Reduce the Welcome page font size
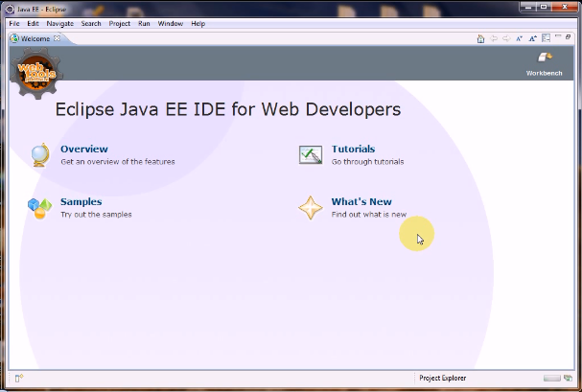Screen dimensions: 582x392 click(x=520, y=38)
